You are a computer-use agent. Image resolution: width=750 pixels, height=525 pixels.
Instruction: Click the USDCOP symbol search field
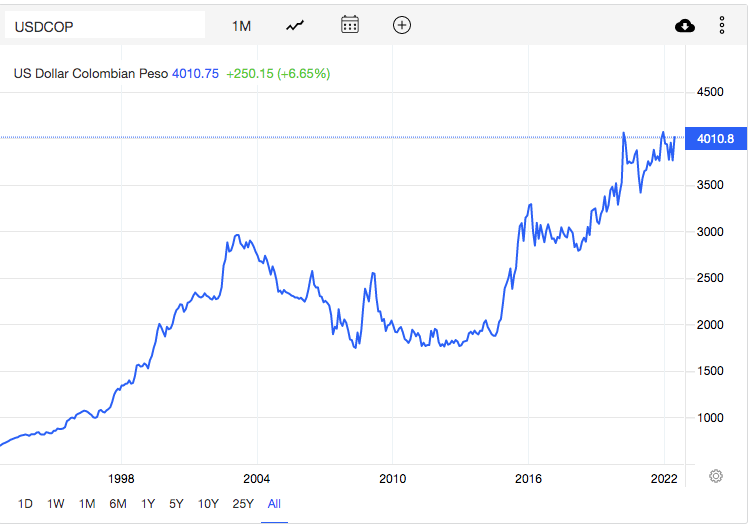[x=105, y=25]
